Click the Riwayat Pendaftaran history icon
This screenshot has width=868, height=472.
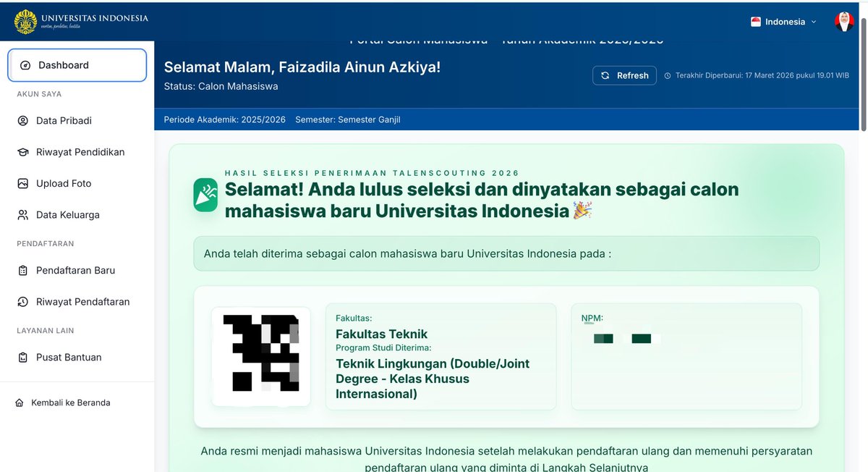[x=23, y=302]
